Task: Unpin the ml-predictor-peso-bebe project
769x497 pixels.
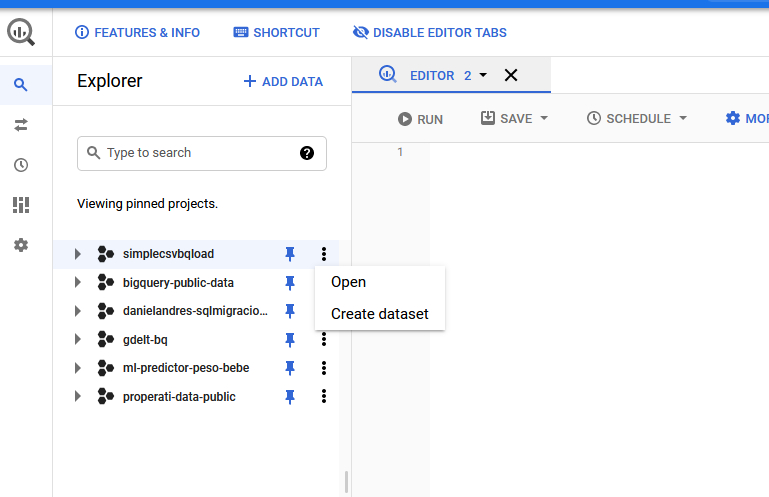Action: tap(290, 368)
